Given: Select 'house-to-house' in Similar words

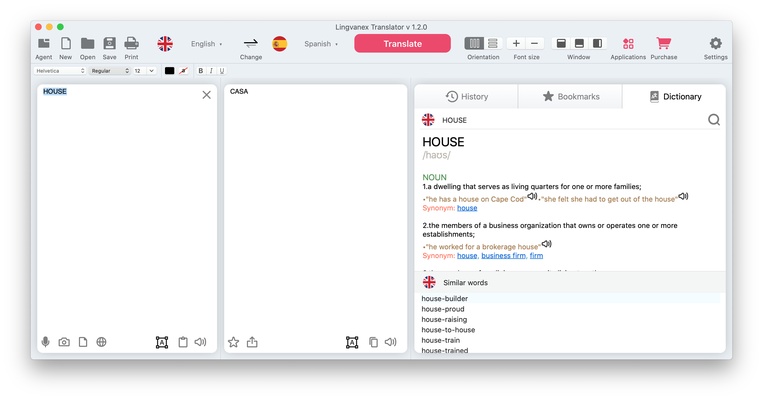Looking at the screenshot, I should click(448, 329).
